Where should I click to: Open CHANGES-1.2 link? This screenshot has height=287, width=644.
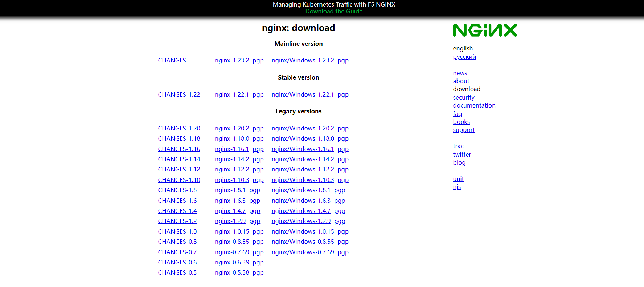pyautogui.click(x=177, y=221)
